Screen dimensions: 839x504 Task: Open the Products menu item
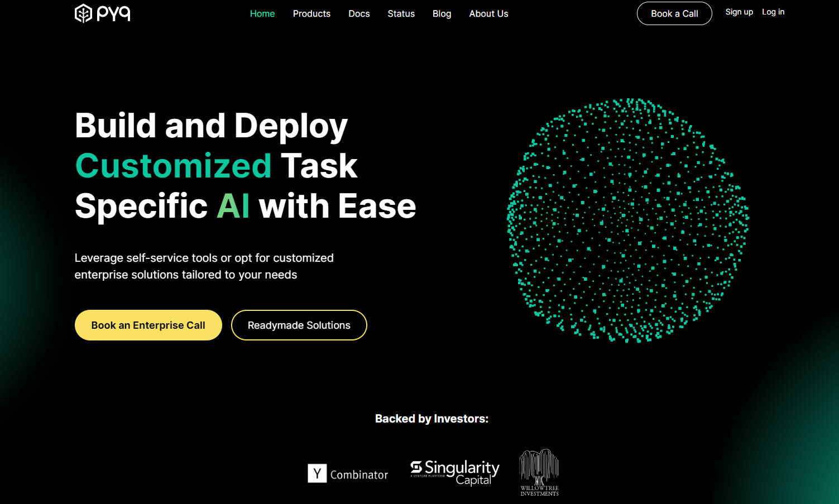(311, 13)
